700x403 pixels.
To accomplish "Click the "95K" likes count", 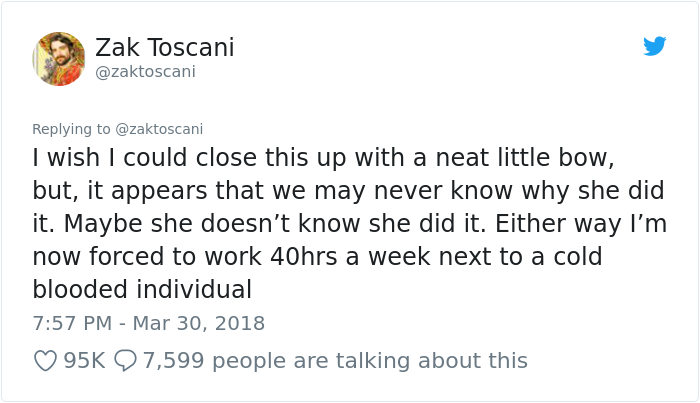I will (84, 360).
